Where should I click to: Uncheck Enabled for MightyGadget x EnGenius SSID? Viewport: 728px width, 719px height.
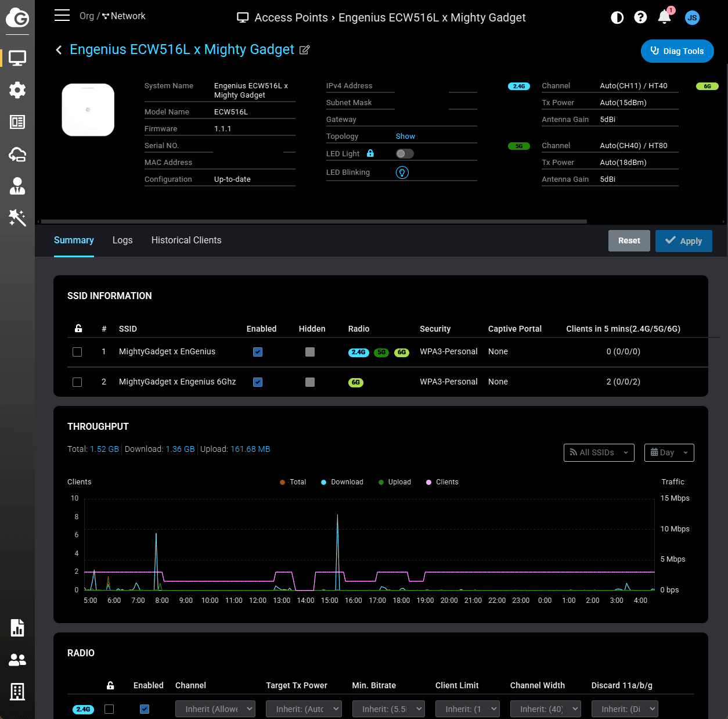tap(258, 352)
